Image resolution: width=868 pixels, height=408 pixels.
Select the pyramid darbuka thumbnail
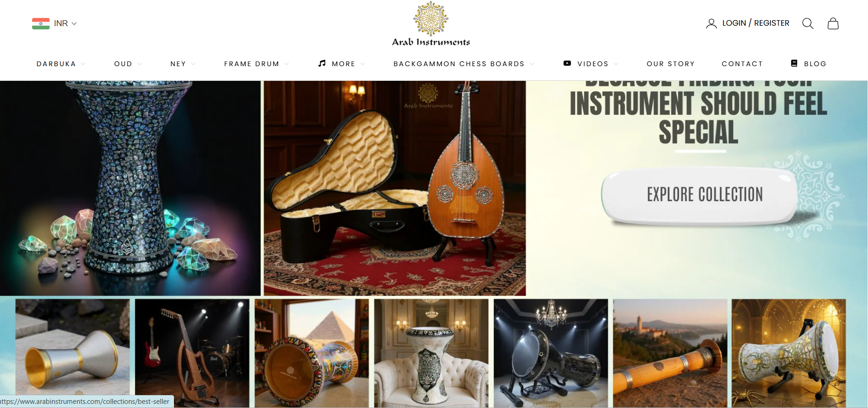312,353
